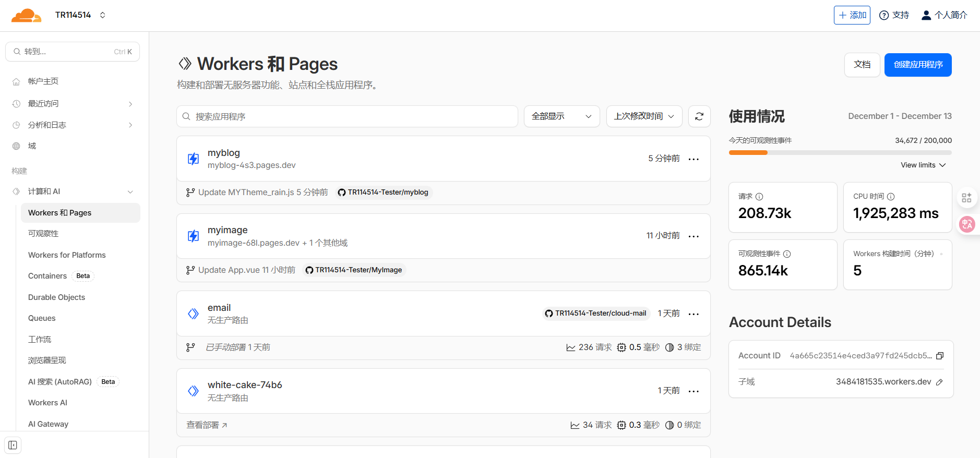This screenshot has height=458, width=980.
Task: Click the 创建应用程序 button
Action: (917, 65)
